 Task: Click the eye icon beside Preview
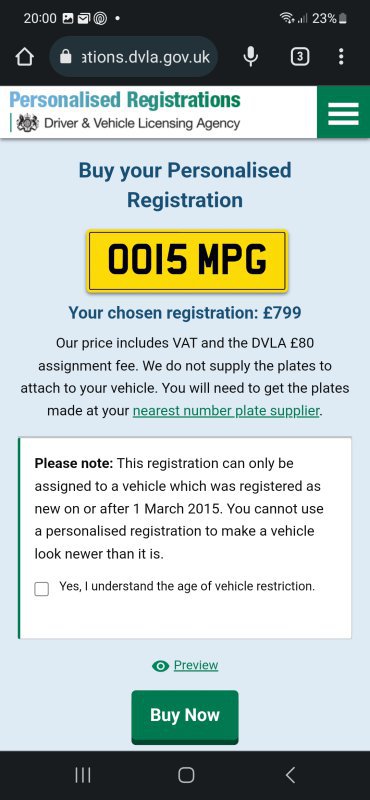pos(160,665)
